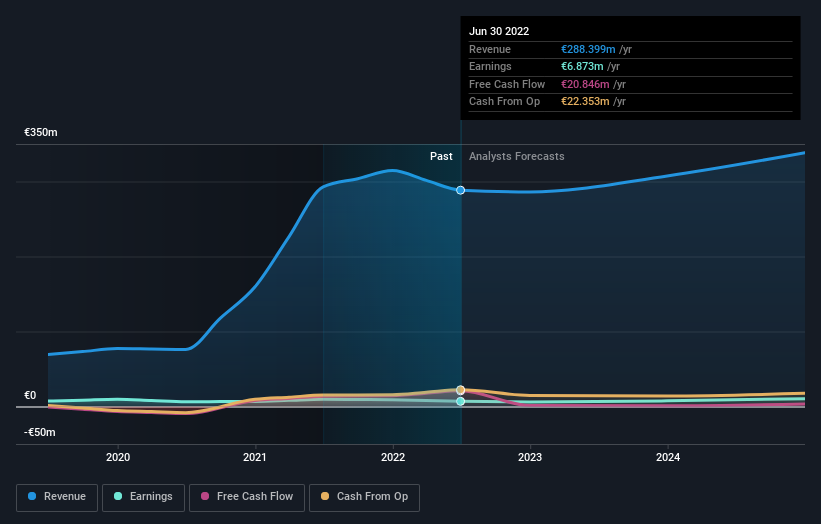This screenshot has height=524, width=821.
Task: Click the Revenue data point marker on blue line
Action: click(460, 191)
